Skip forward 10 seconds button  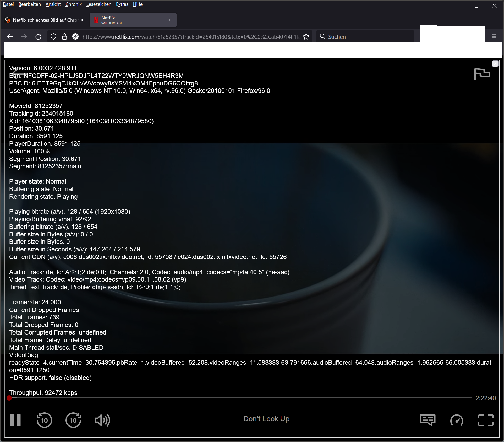click(73, 420)
